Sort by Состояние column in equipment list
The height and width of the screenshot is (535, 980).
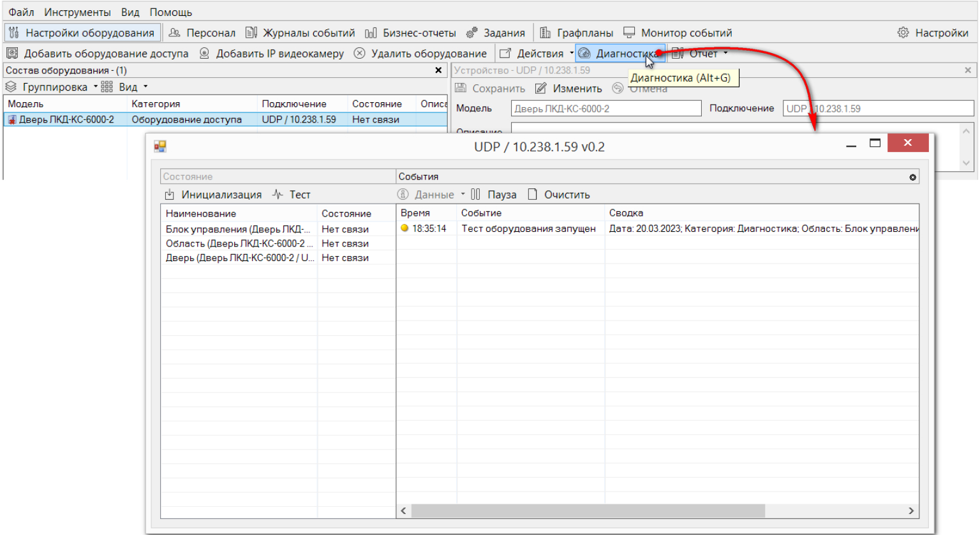click(382, 103)
